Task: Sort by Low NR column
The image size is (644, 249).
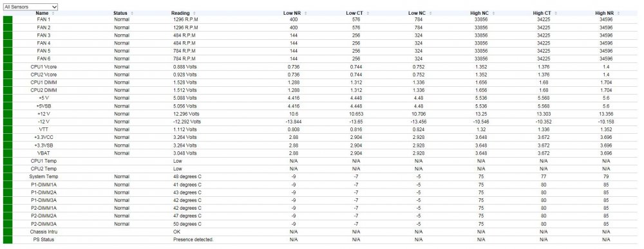Action: [294, 13]
